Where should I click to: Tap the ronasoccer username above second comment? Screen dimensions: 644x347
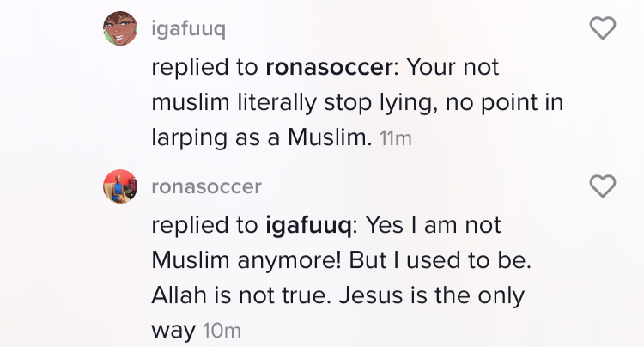[x=206, y=186]
